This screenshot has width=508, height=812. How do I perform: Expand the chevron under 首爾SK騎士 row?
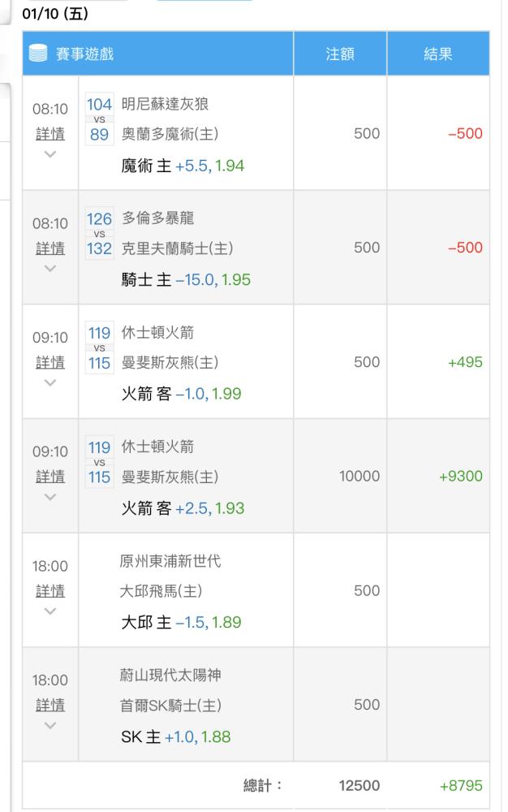(50, 725)
